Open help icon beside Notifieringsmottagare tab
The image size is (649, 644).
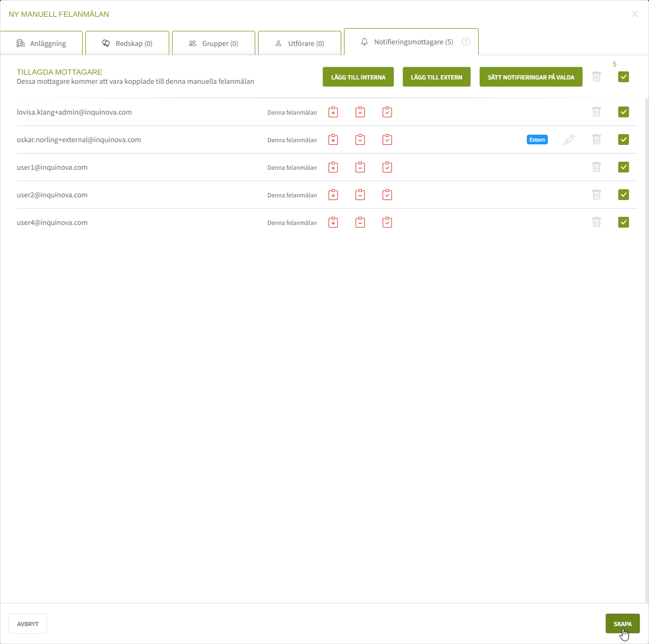pyautogui.click(x=466, y=42)
